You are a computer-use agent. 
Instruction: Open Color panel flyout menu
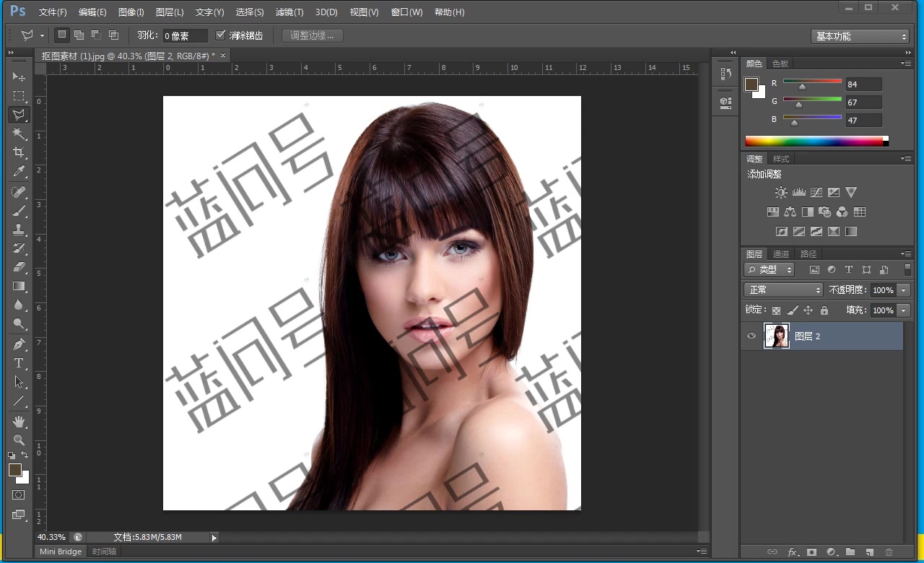point(905,64)
